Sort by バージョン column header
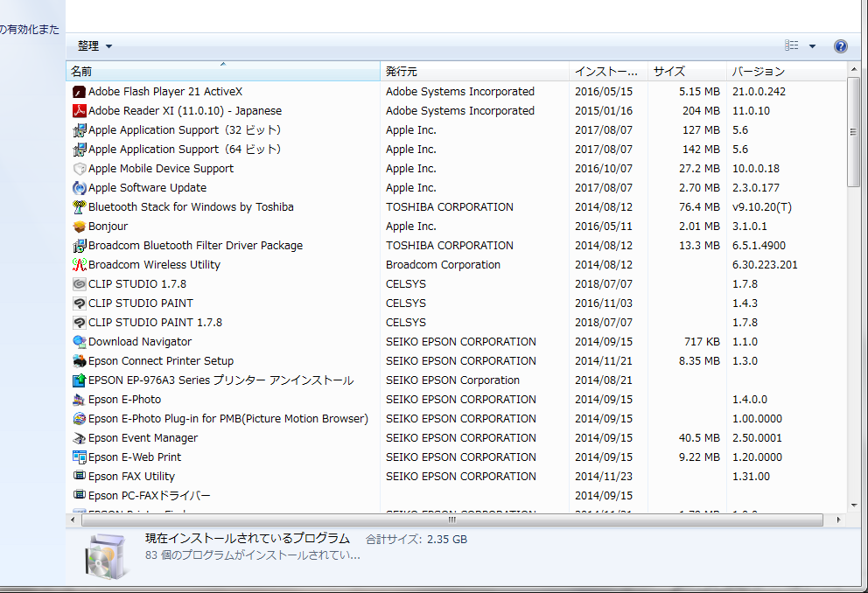Viewport: 868px width, 593px height. [x=784, y=72]
